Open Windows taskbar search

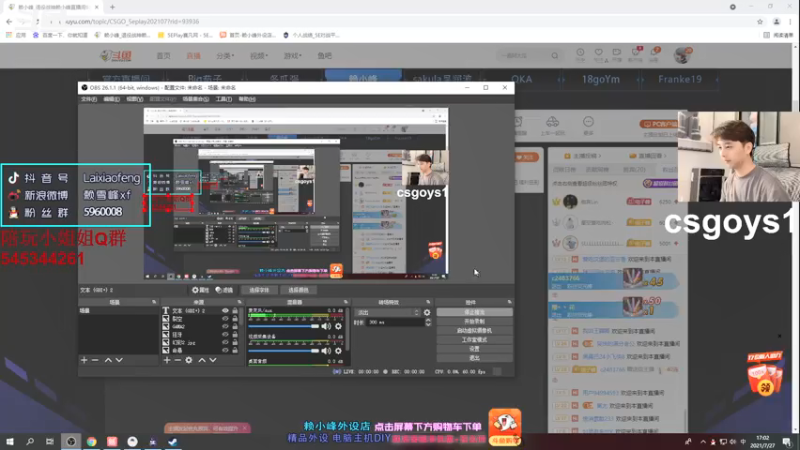(x=30, y=441)
